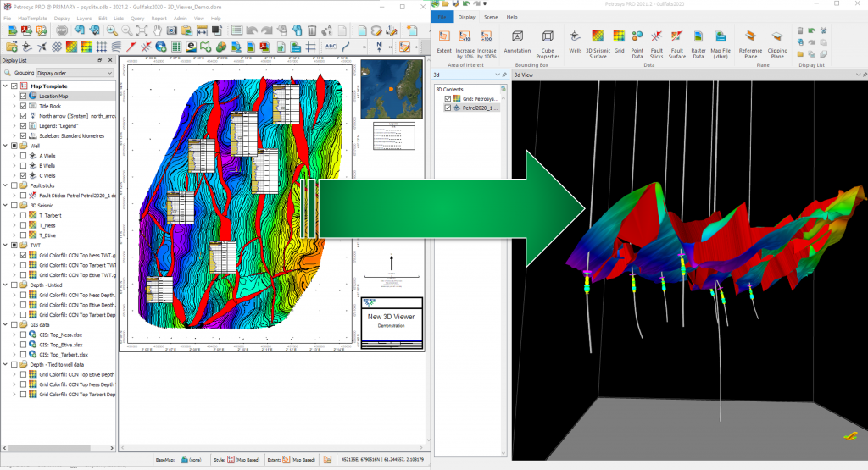868x470 pixels.
Task: Click the north arrow tool icon
Action: tap(379, 47)
